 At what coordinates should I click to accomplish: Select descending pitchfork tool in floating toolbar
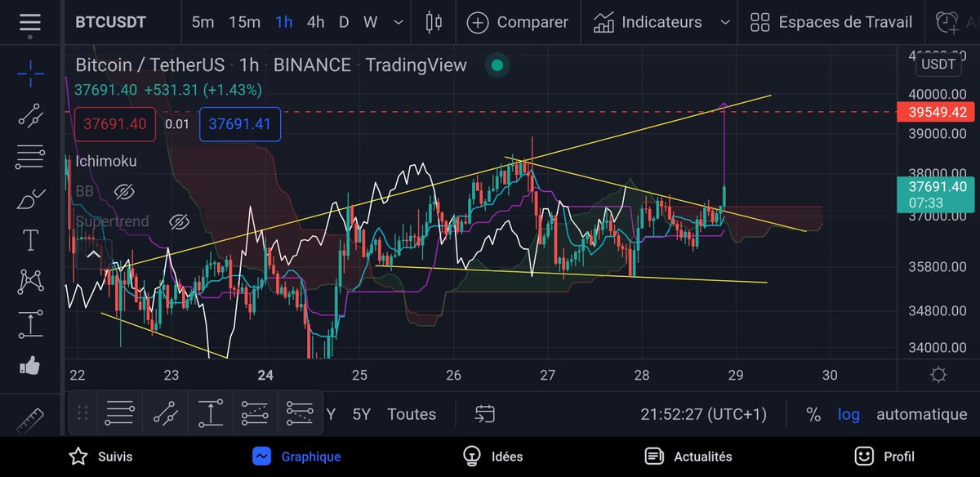click(x=301, y=413)
